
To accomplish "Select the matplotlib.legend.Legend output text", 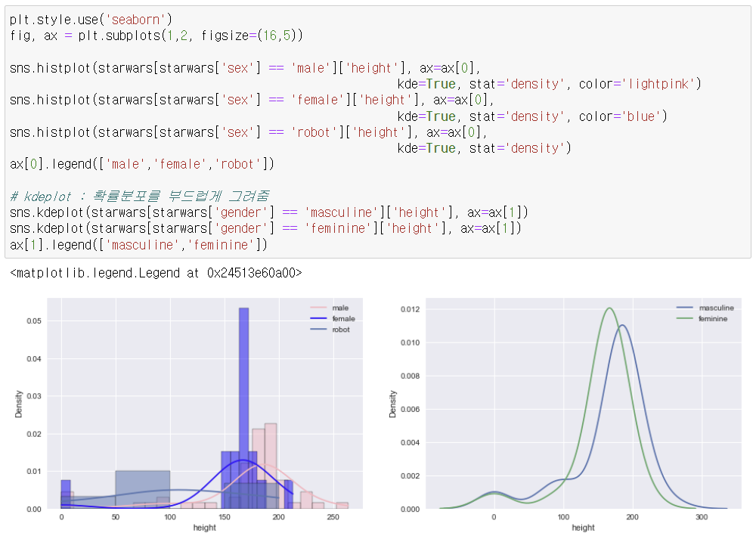I will 156,274.
